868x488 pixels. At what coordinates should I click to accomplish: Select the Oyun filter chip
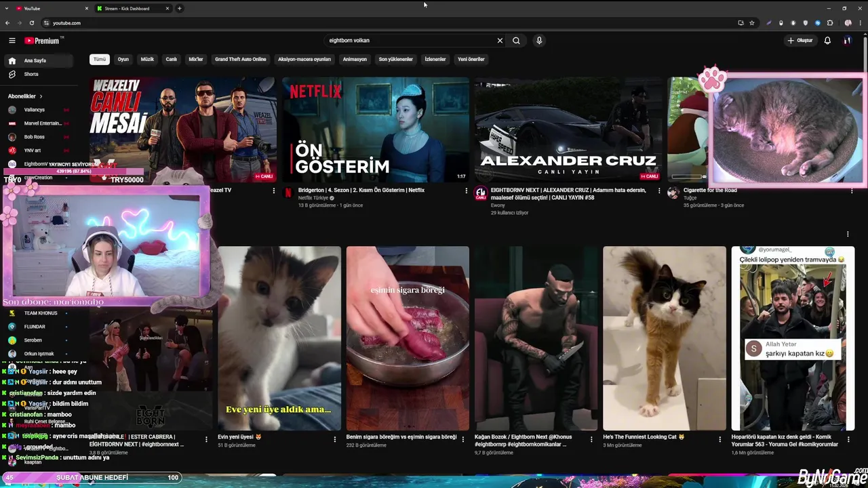click(123, 59)
